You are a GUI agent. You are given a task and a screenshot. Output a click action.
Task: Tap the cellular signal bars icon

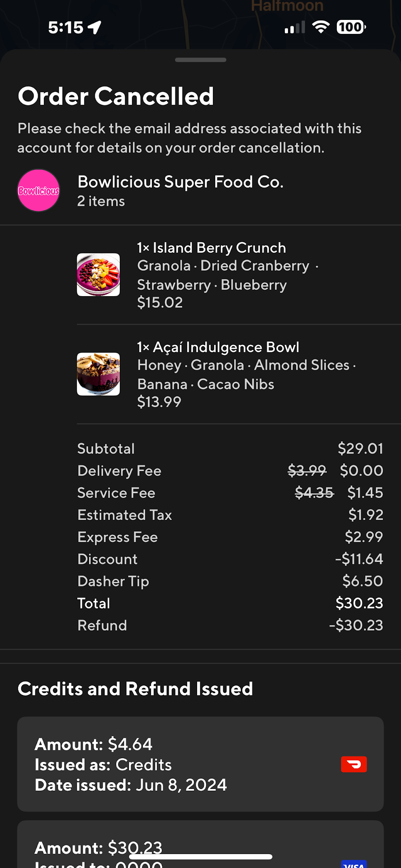click(x=295, y=28)
